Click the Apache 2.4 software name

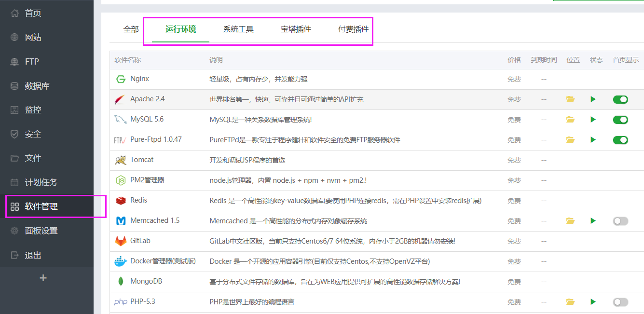coord(148,99)
